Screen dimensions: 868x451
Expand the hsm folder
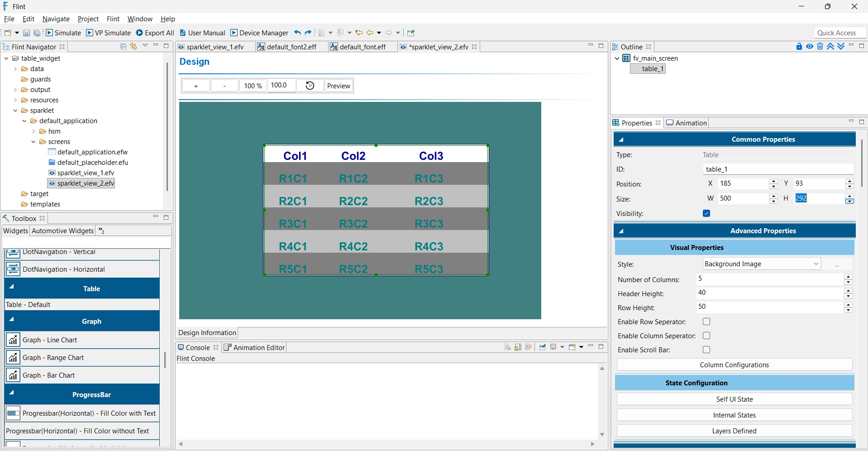point(33,131)
